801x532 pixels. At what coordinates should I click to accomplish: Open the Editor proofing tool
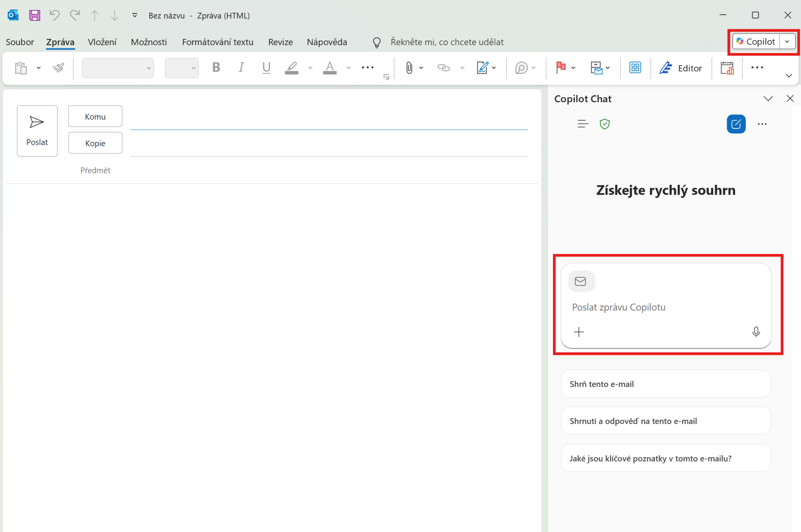[x=680, y=68]
